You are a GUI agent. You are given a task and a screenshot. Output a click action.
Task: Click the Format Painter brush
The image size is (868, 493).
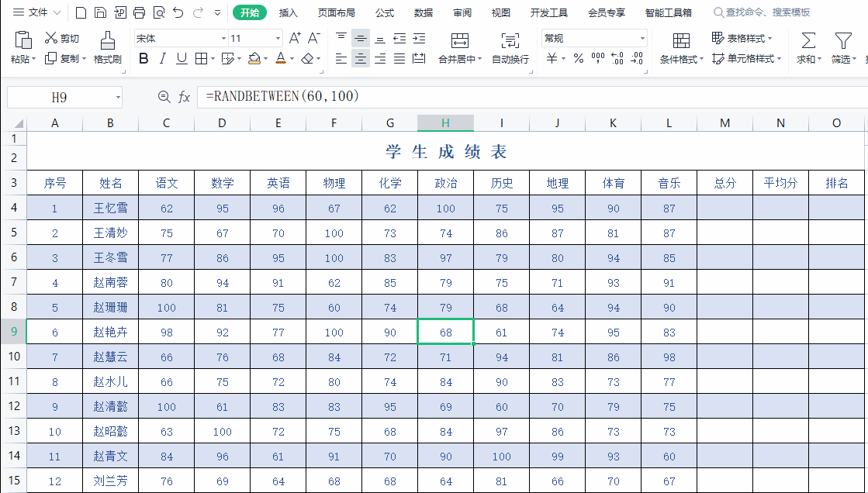click(107, 40)
